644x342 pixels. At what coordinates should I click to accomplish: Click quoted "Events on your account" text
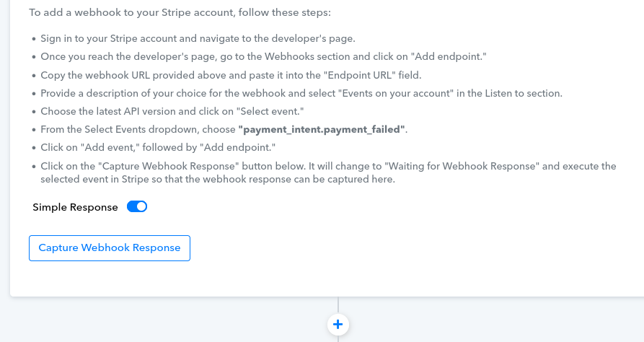click(395, 93)
